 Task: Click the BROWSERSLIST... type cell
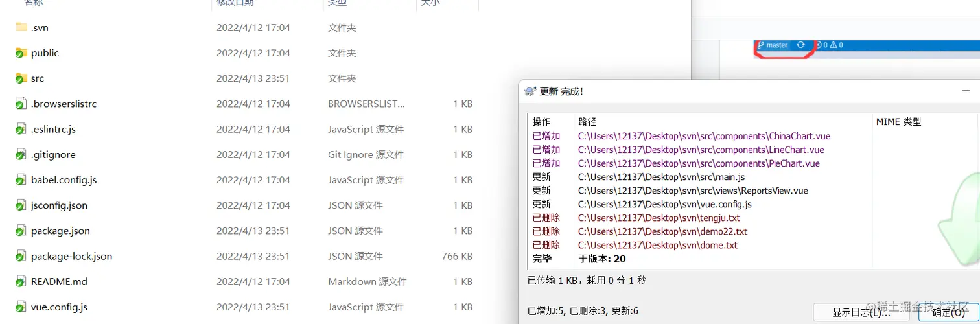pyautogui.click(x=366, y=104)
